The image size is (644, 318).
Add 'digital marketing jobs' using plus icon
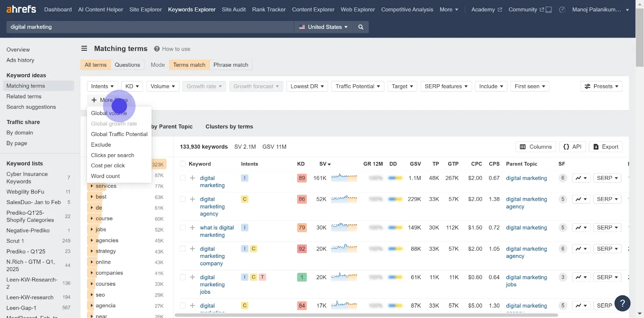(x=192, y=277)
